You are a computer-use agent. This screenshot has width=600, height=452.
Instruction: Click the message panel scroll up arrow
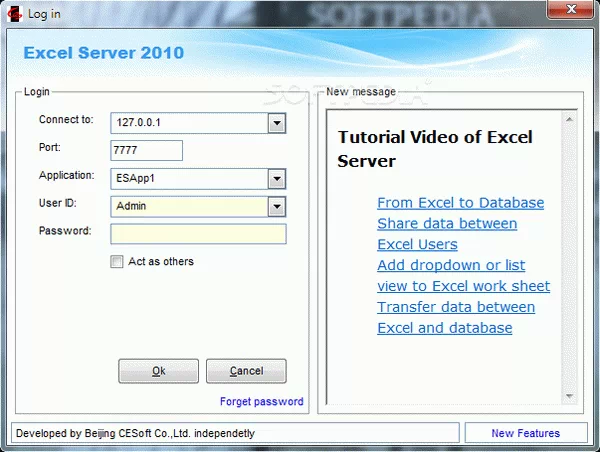(569, 119)
